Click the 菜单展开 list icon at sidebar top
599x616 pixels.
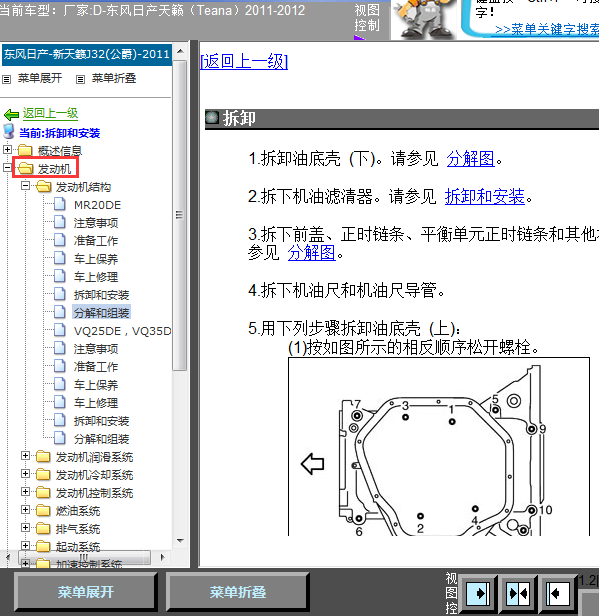tap(6, 79)
